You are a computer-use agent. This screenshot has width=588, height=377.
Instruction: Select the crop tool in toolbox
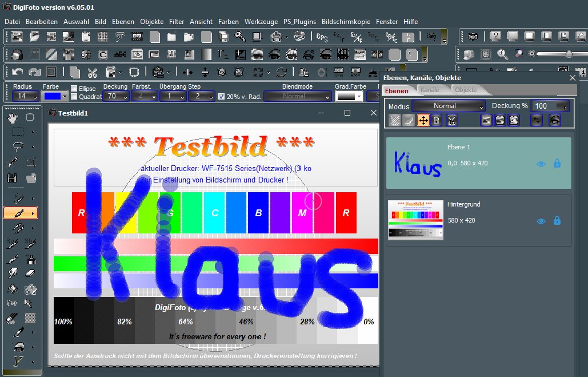pos(31,162)
